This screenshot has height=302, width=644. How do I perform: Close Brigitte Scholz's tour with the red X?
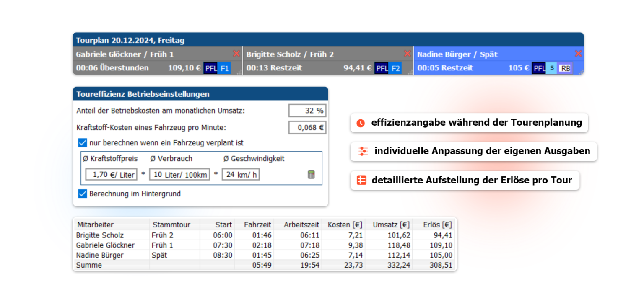[407, 54]
